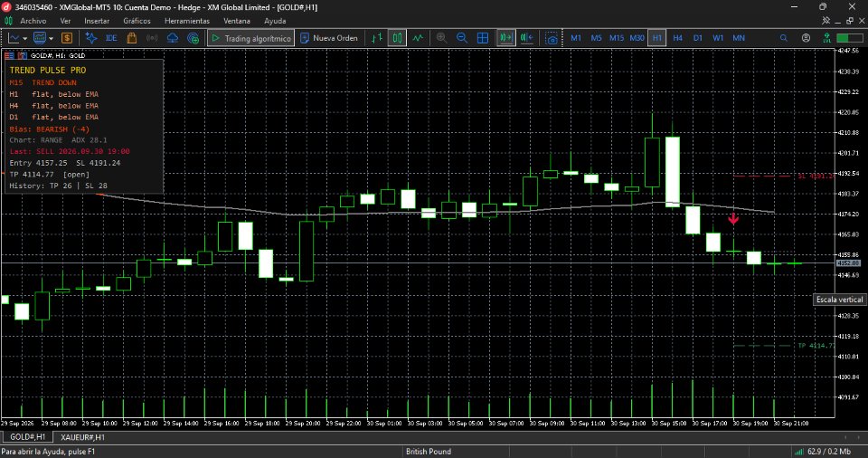Open the Ayuda menu

tap(275, 21)
